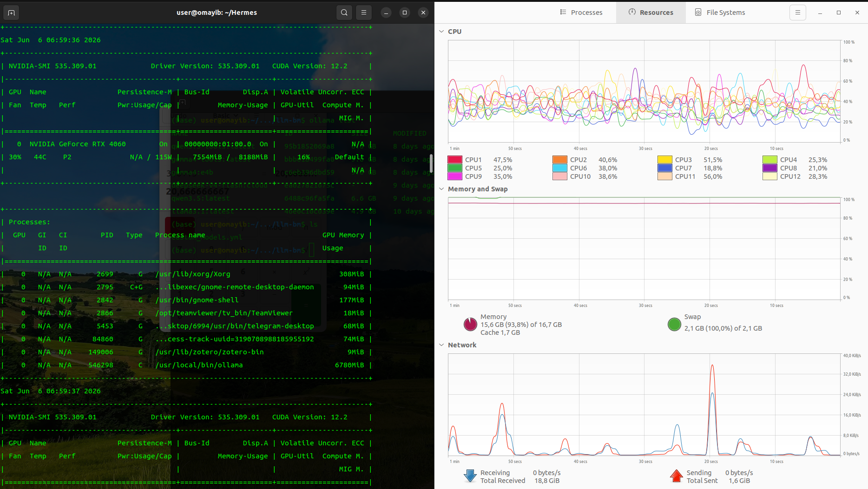This screenshot has height=489, width=868.
Task: Click the zotero-bin process row
Action: point(186,352)
